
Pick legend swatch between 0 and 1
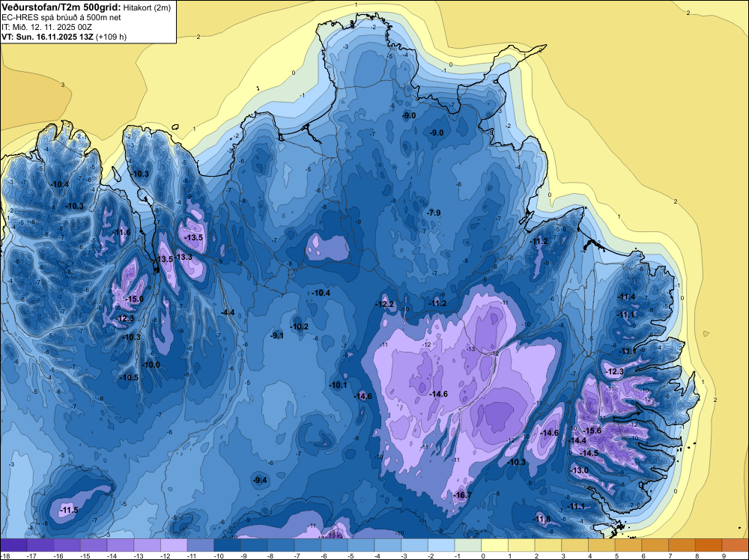(495, 545)
